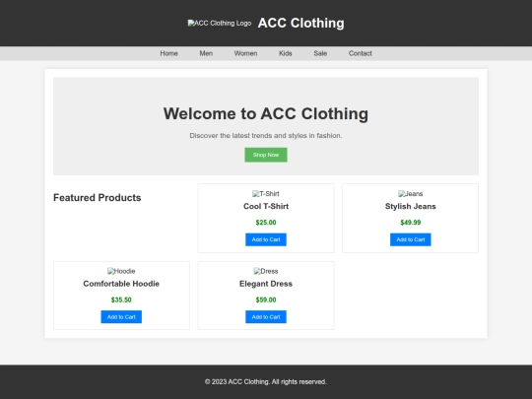
Task: Click the green Shop Now button
Action: [x=266, y=155]
